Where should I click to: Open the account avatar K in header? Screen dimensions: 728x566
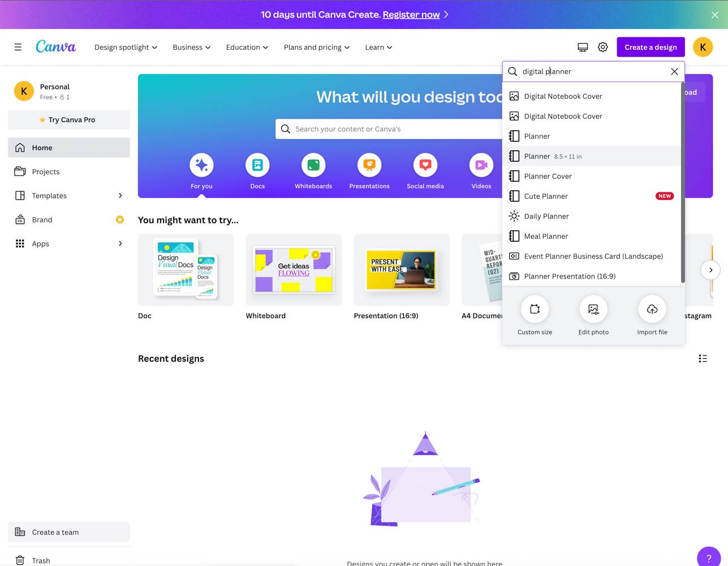703,47
